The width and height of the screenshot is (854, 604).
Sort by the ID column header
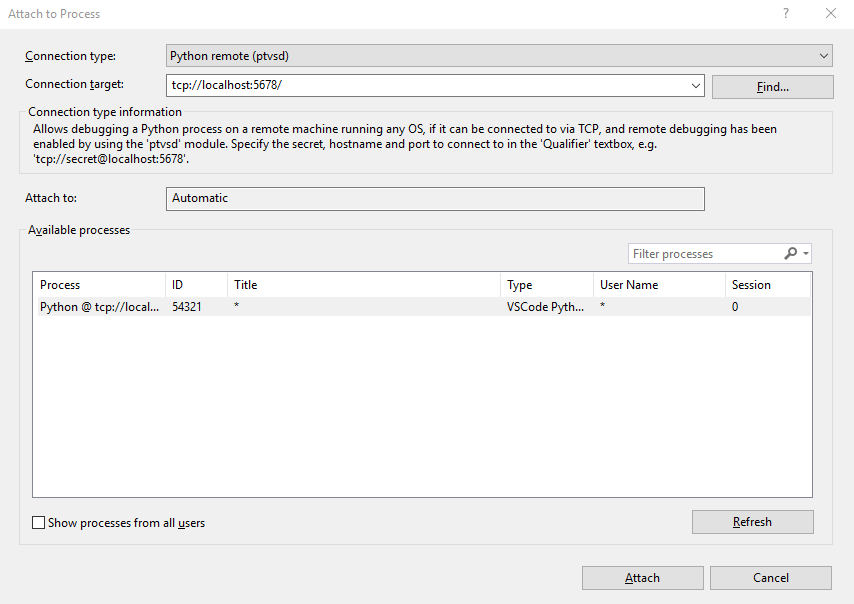(195, 284)
